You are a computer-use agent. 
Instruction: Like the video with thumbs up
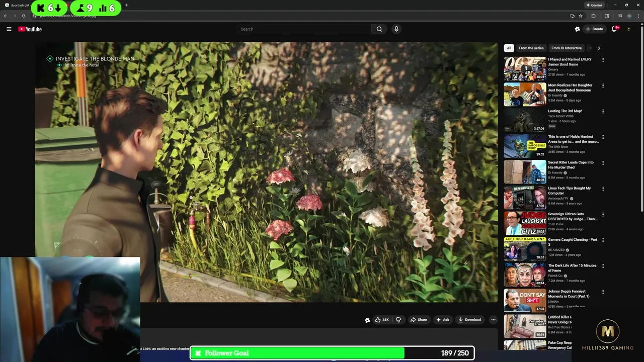(382, 320)
